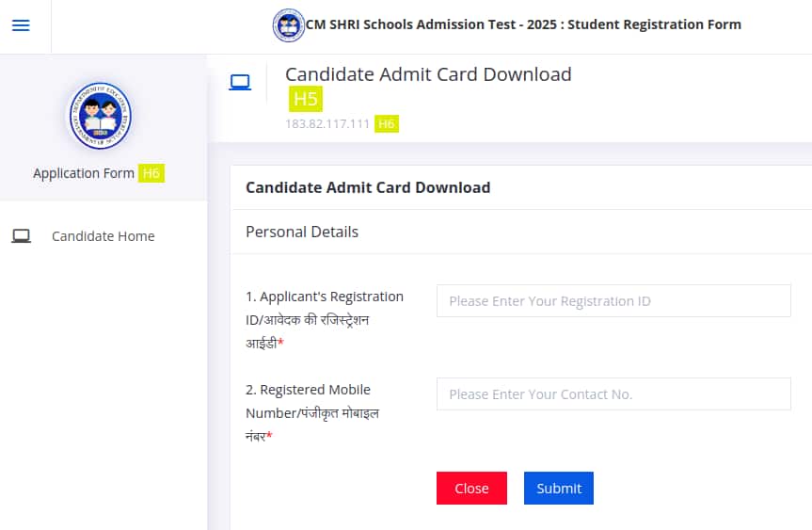812x530 pixels.
Task: Click the laptop icon beside page title
Action: pos(240,83)
